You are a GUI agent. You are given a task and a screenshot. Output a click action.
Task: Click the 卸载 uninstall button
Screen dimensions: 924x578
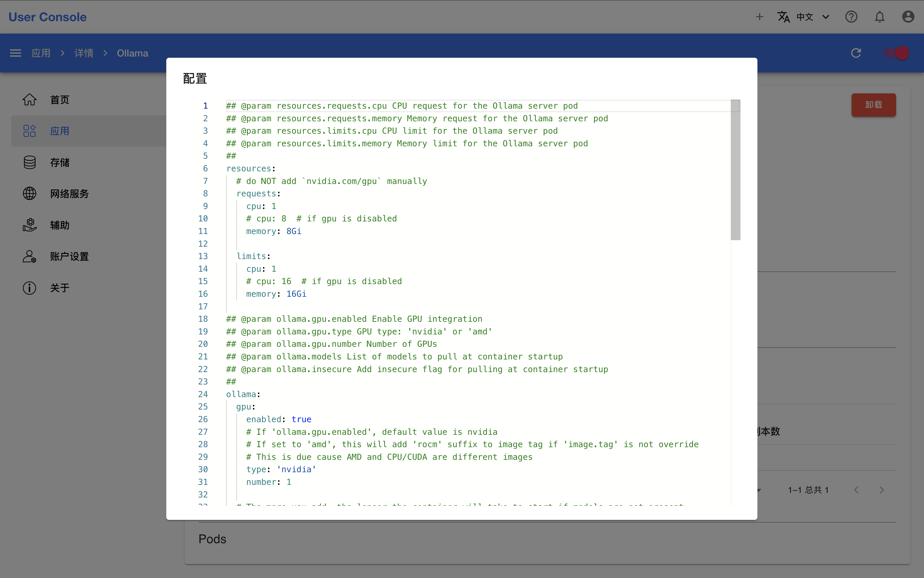pos(874,105)
